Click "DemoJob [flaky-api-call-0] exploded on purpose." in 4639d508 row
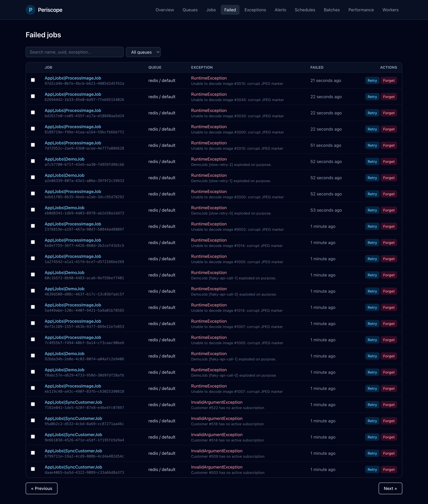This screenshot has height=504, width=428. 234,294
